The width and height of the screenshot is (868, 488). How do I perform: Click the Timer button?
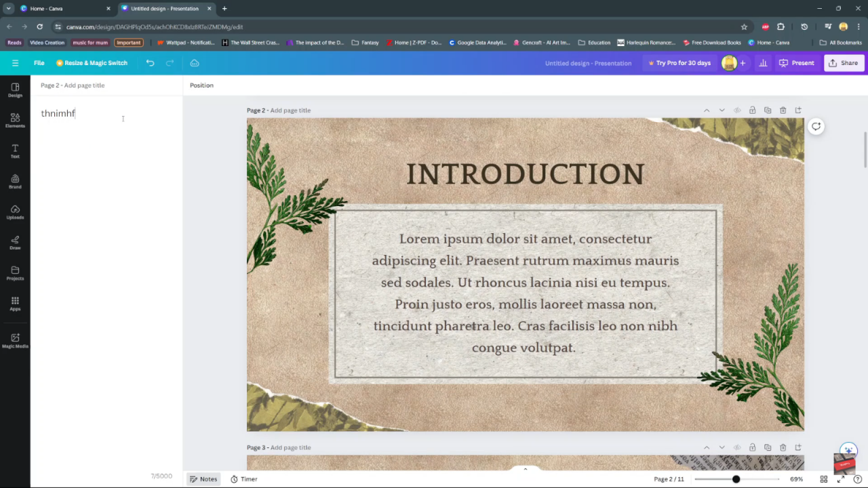click(x=244, y=479)
